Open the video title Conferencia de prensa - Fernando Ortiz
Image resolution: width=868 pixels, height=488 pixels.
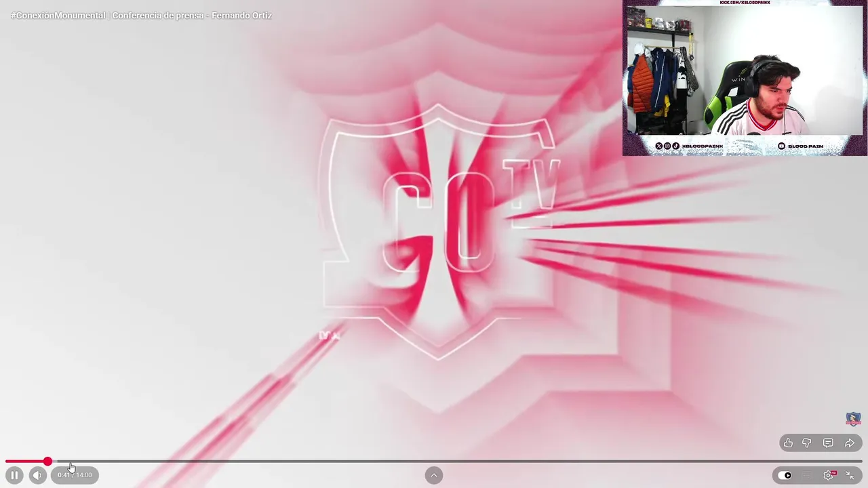[141, 15]
